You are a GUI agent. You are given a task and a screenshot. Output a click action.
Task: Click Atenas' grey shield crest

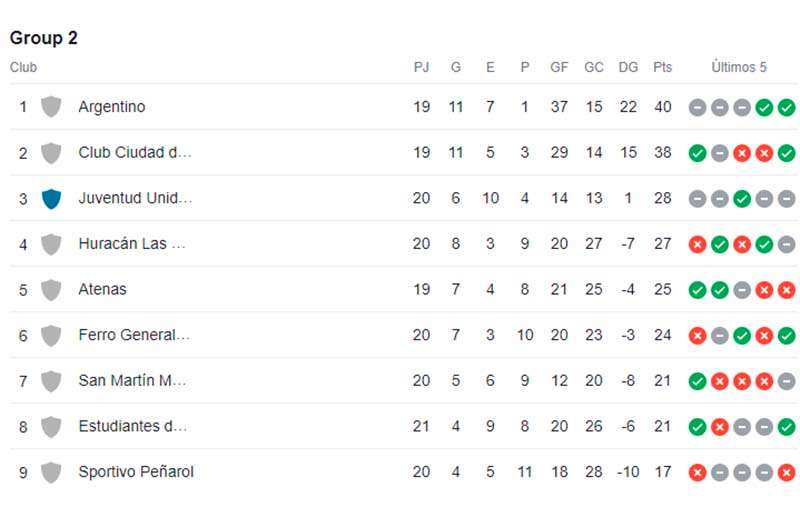(x=51, y=290)
